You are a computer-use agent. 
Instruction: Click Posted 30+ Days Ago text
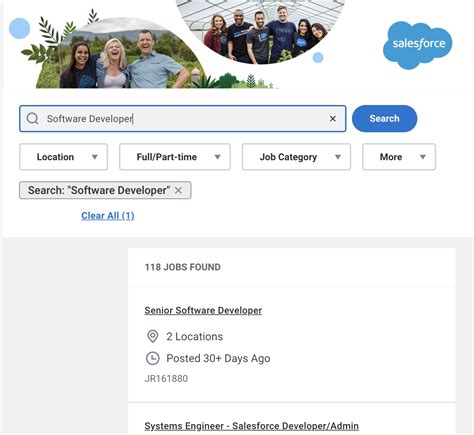pos(218,358)
